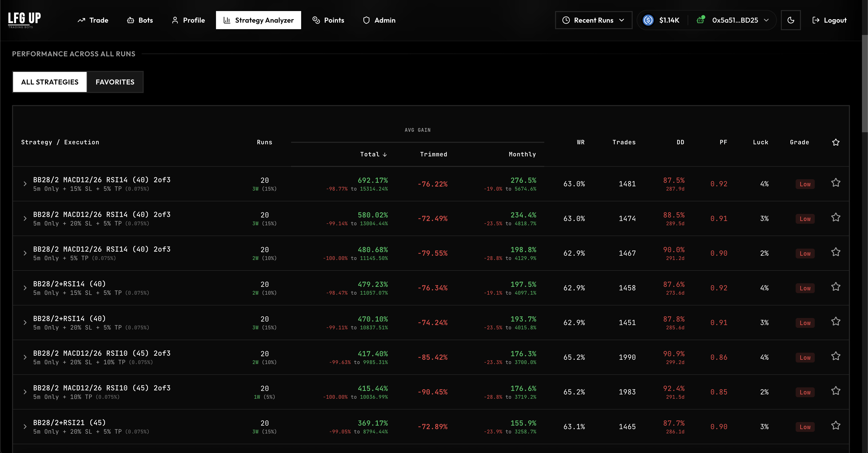Open the Recent Runs dropdown
The width and height of the screenshot is (868, 453).
[x=593, y=20]
